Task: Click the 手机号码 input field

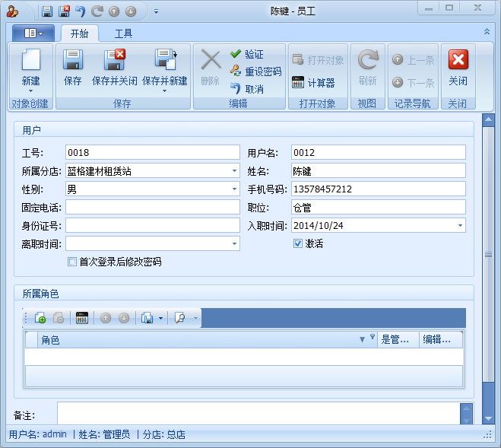Action: click(378, 189)
